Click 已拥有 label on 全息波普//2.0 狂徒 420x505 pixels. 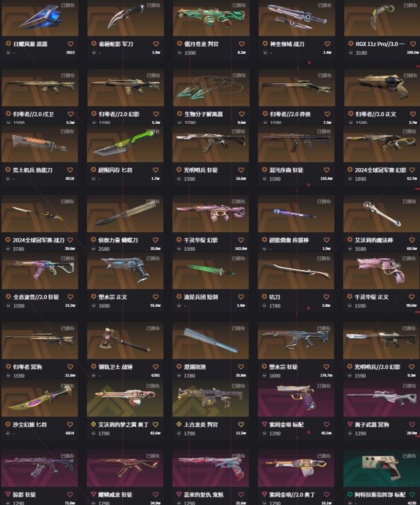[67, 258]
